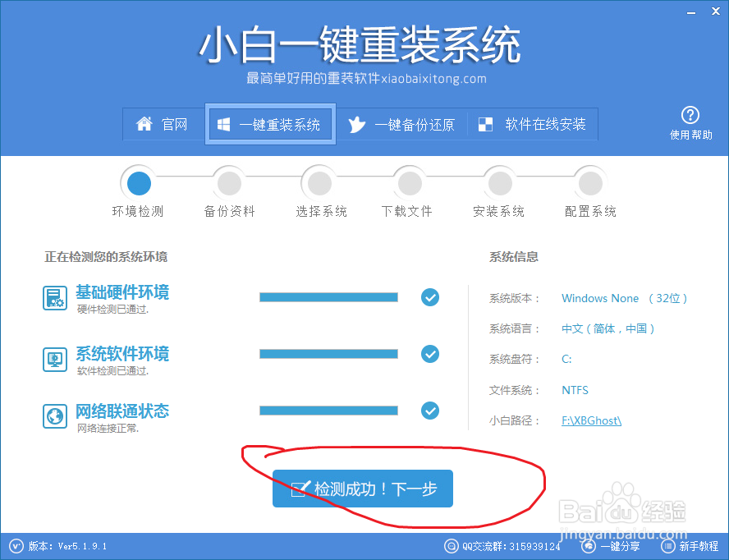Click the 基础硬件环境 progress bar
This screenshot has height=560, width=729.
(328, 297)
